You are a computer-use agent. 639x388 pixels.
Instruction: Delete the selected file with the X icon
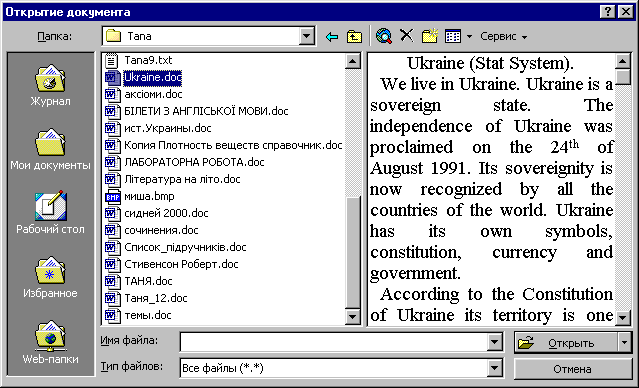pos(406,35)
